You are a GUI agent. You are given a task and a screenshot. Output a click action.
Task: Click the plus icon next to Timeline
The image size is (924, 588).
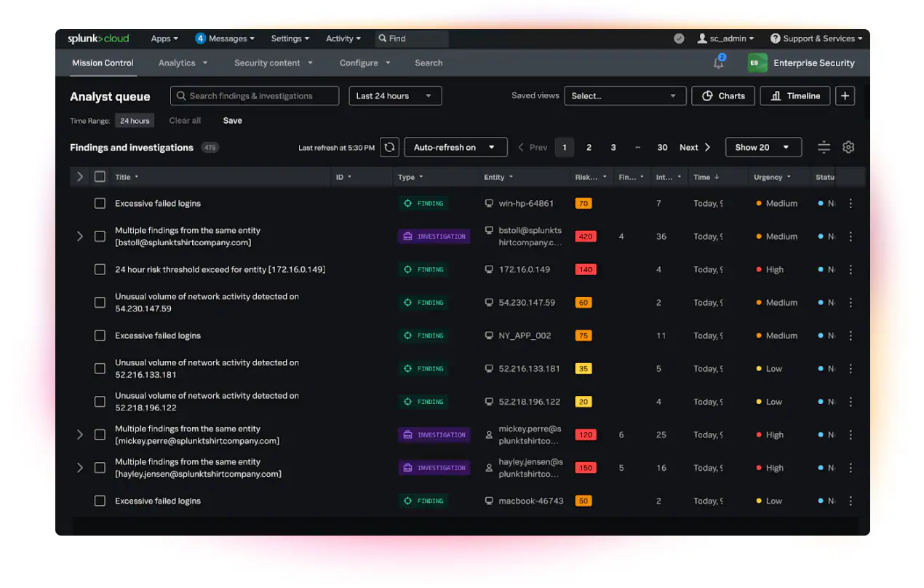[x=845, y=96]
